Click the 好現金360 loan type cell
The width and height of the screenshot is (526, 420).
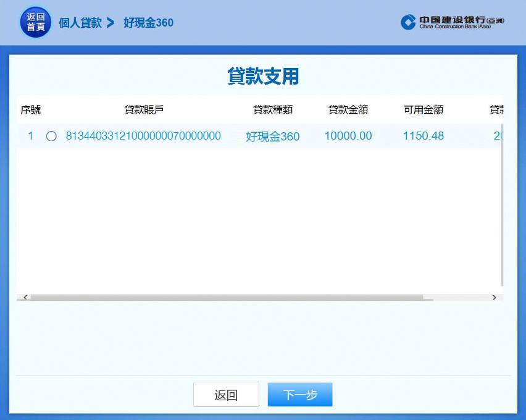pos(273,136)
